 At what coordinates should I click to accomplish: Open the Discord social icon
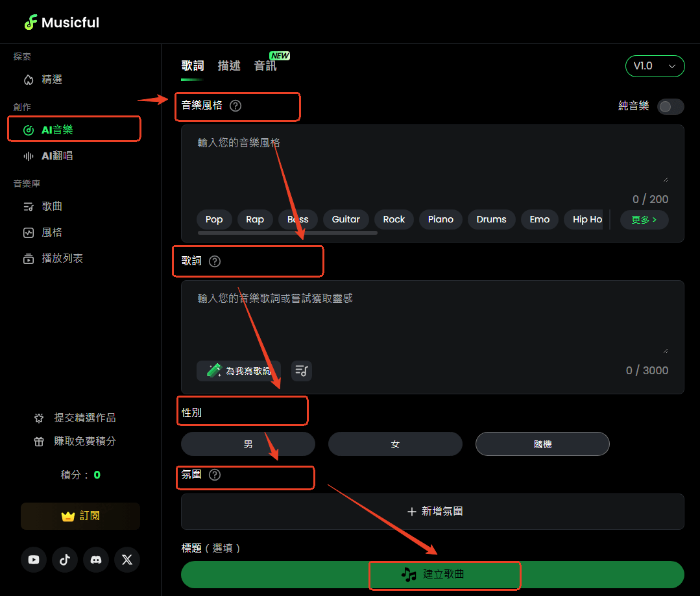(x=96, y=560)
